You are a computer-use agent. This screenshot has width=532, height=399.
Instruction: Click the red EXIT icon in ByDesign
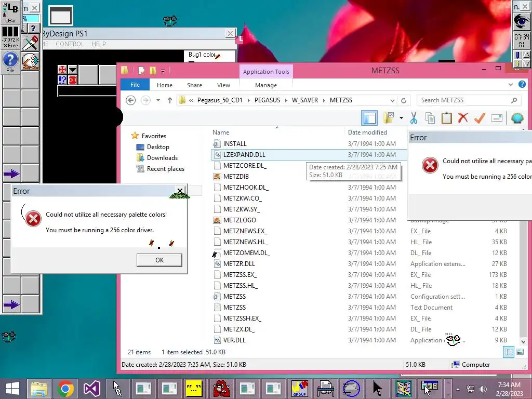click(x=73, y=80)
